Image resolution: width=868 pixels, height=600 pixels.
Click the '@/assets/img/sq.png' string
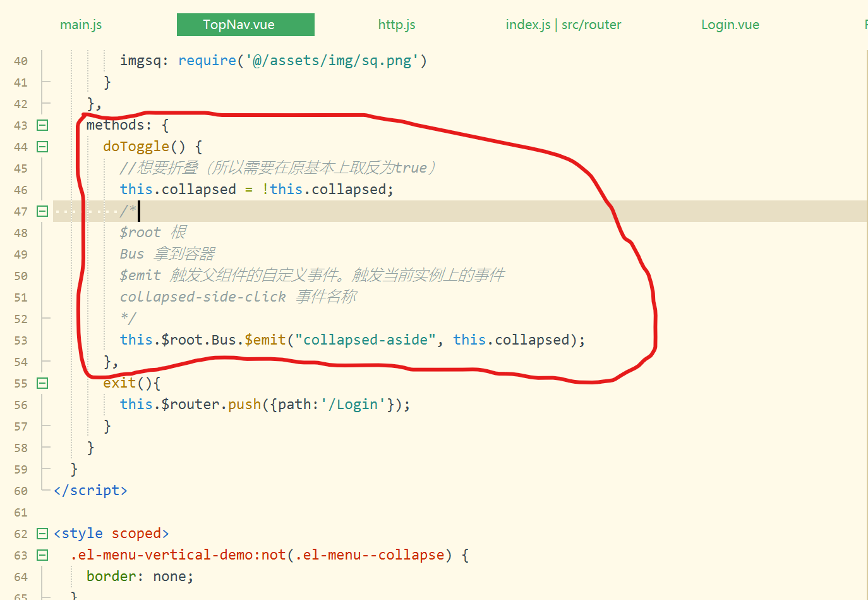(x=332, y=61)
